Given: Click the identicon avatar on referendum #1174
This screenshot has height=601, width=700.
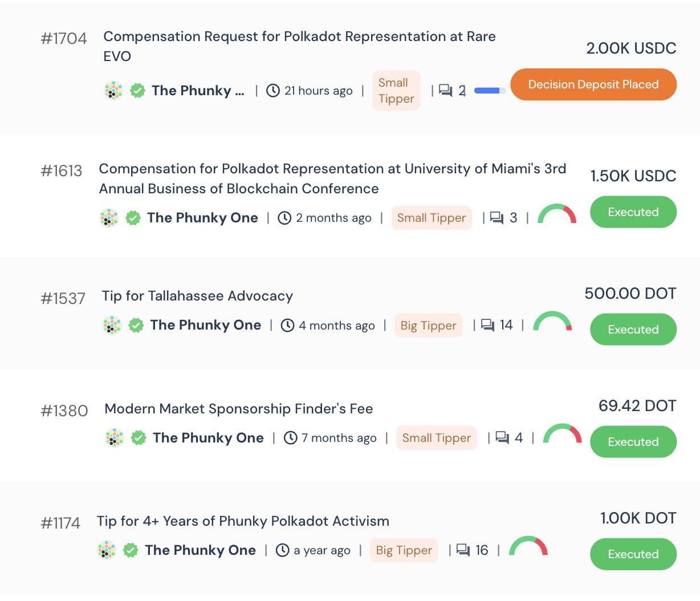Looking at the screenshot, I should (107, 550).
